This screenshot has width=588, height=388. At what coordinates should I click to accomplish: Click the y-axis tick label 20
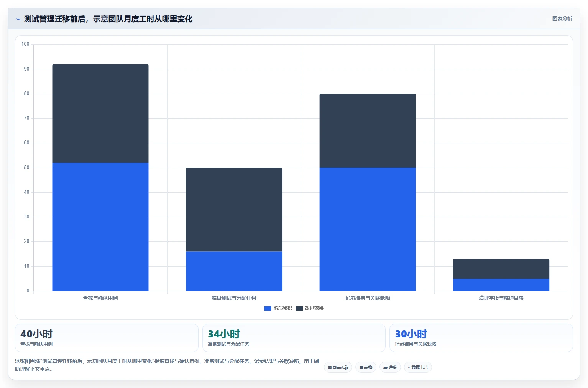click(26, 241)
